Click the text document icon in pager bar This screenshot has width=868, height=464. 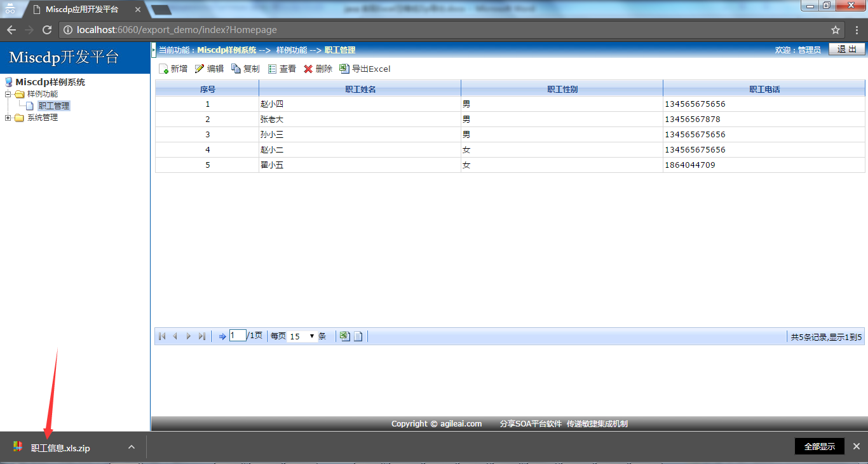[x=358, y=336]
